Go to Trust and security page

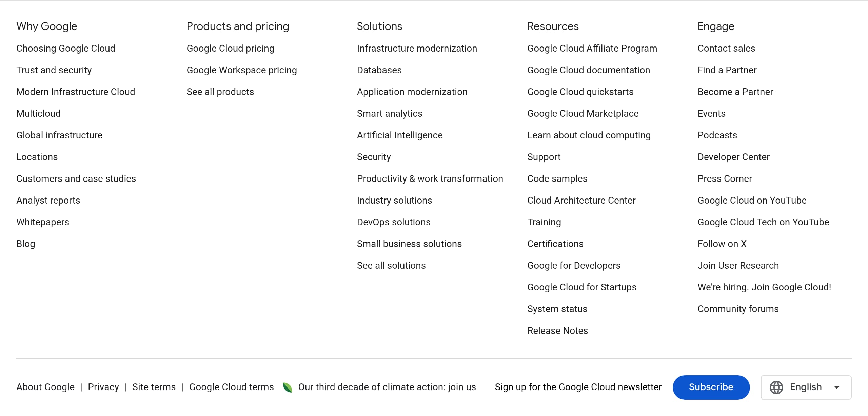pyautogui.click(x=54, y=70)
